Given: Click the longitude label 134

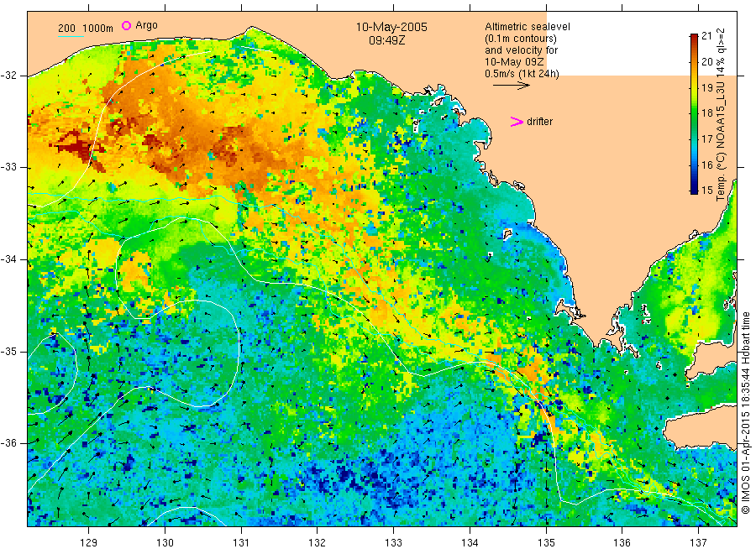Looking at the screenshot, I should [x=470, y=543].
